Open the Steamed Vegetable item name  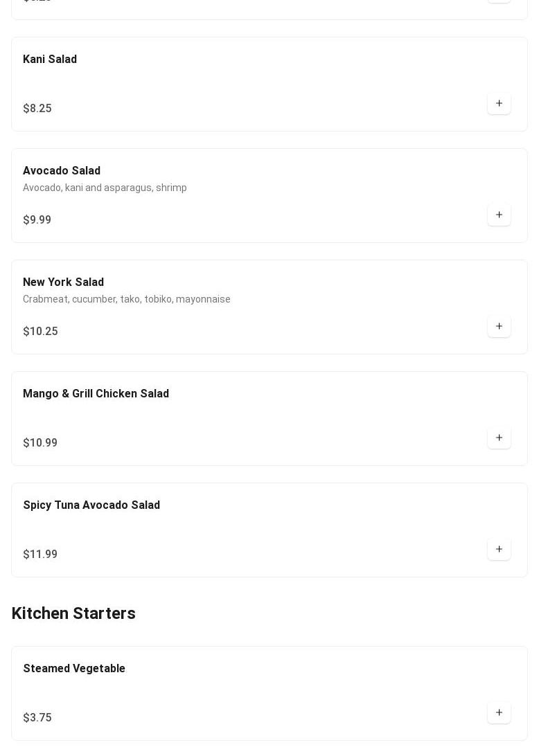(74, 669)
